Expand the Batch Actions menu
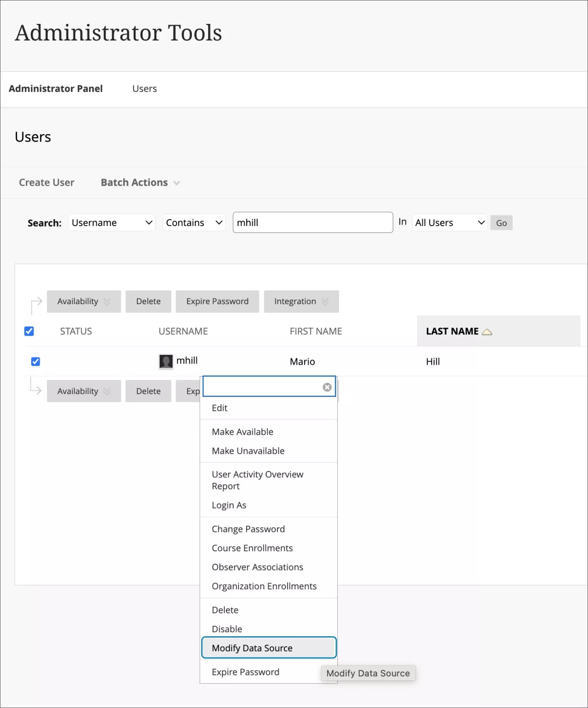The width and height of the screenshot is (588, 708). click(x=139, y=182)
